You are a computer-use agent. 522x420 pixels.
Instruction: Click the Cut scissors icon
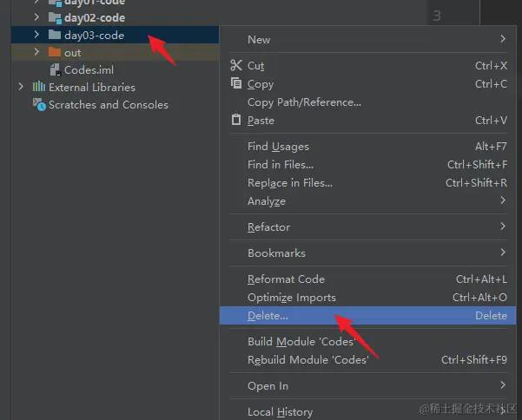(236, 65)
